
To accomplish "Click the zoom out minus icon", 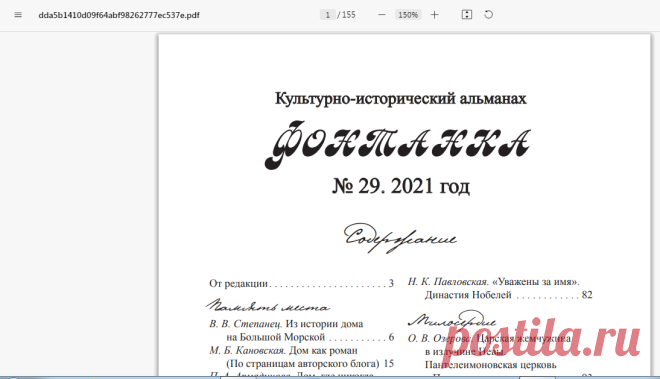I will pyautogui.click(x=382, y=15).
